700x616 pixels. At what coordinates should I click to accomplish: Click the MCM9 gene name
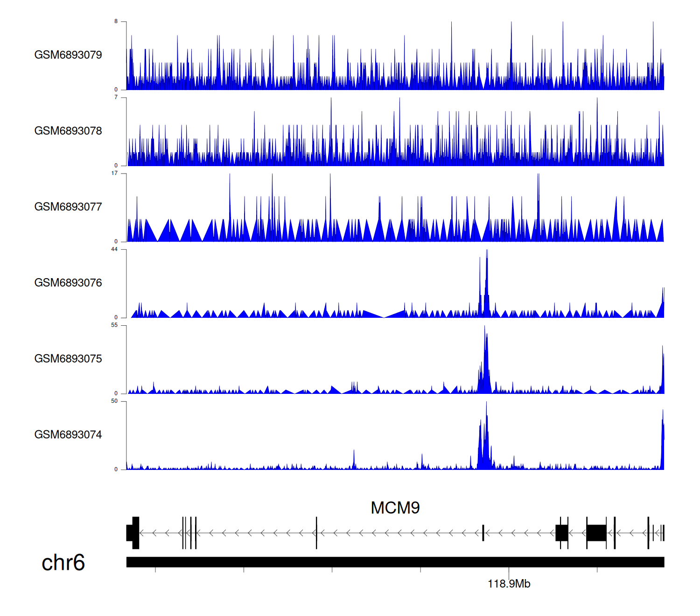[395, 508]
